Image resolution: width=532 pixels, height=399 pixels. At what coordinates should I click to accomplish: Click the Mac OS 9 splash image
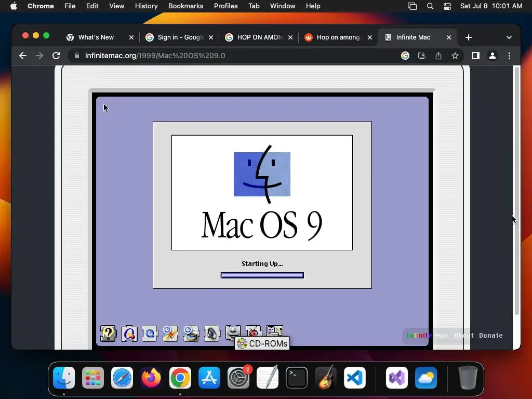(262, 193)
